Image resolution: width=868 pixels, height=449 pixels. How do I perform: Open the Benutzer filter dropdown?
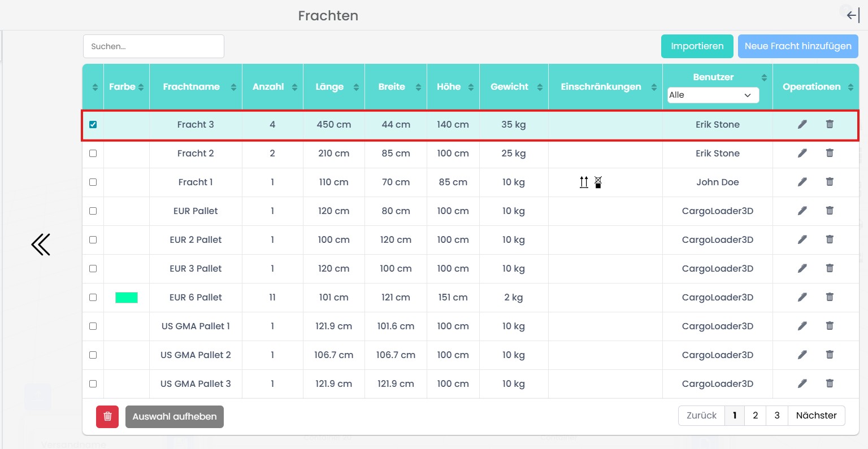[713, 95]
